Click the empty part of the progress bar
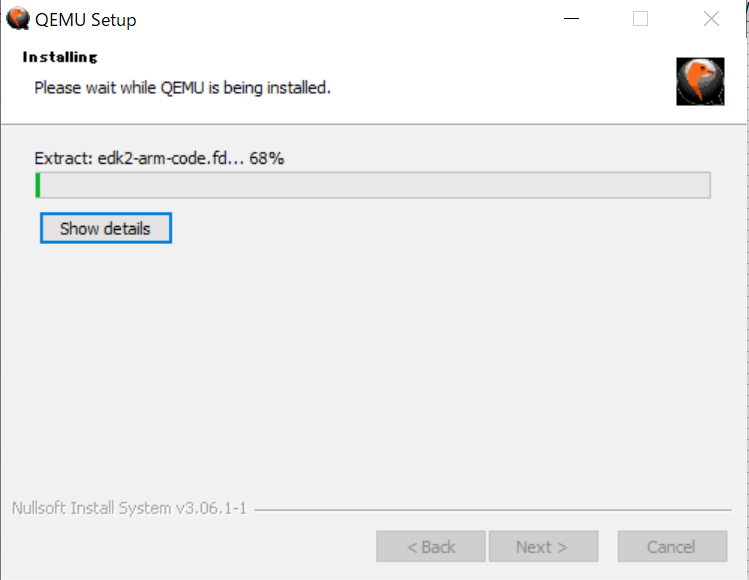Viewport: 749px width, 580px height. coord(375,185)
